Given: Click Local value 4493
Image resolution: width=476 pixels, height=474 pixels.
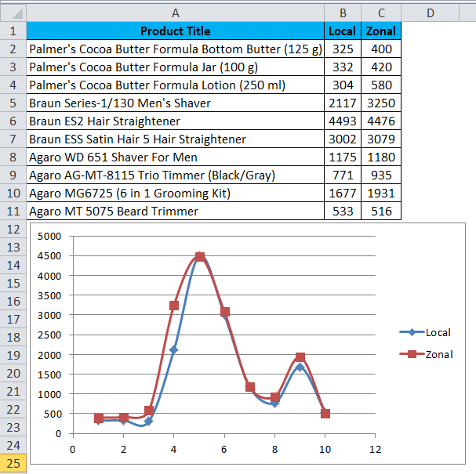Looking at the screenshot, I should (x=343, y=121).
